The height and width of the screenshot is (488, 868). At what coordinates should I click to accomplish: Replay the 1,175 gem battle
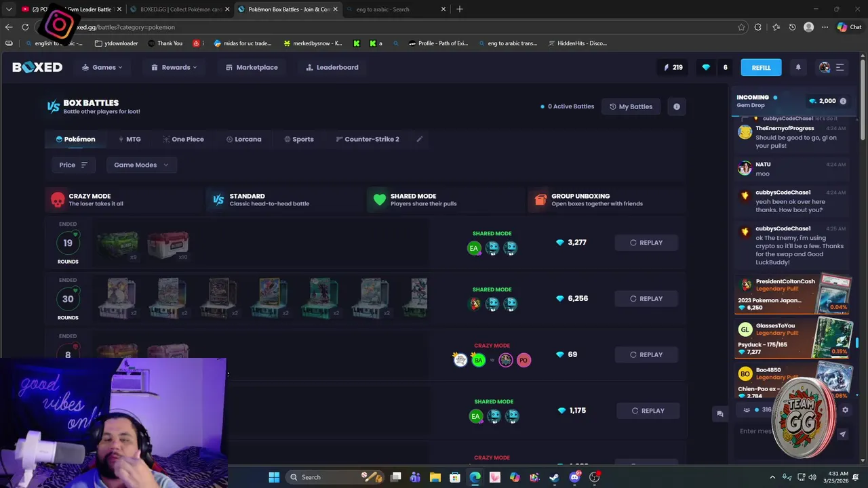(x=648, y=411)
